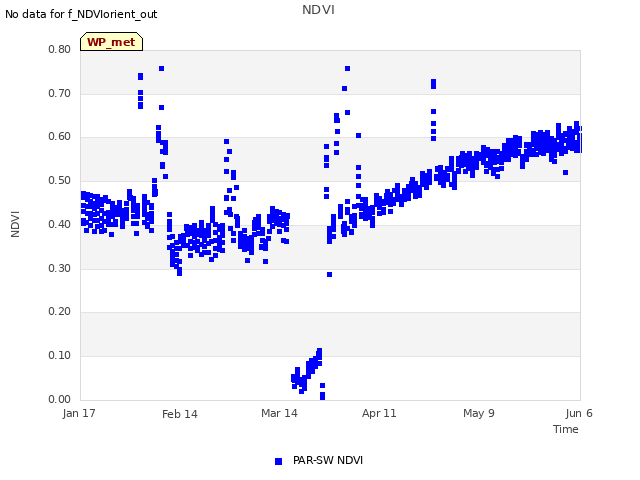Click the 0.20 y-axis value

point(60,311)
